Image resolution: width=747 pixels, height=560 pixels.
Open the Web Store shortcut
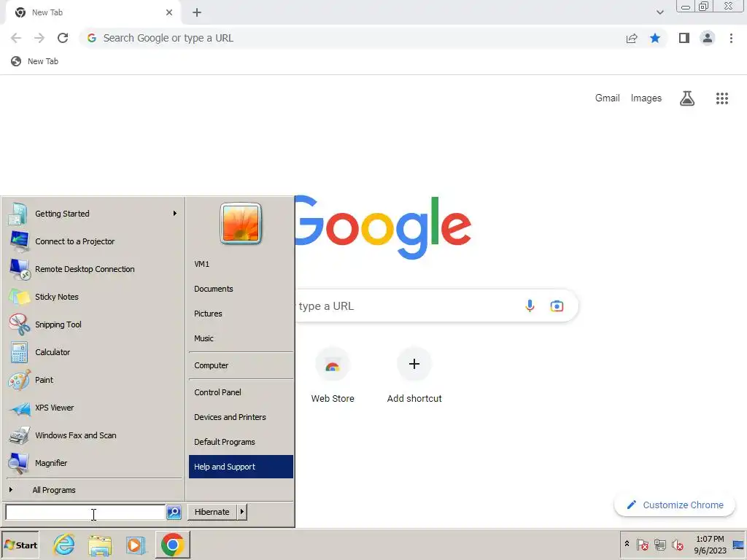[x=333, y=376]
